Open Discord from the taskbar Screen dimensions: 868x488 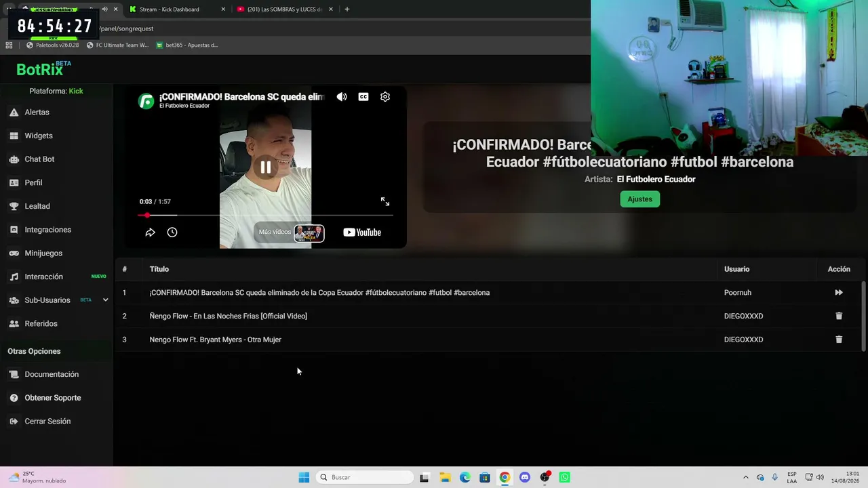pos(524,477)
